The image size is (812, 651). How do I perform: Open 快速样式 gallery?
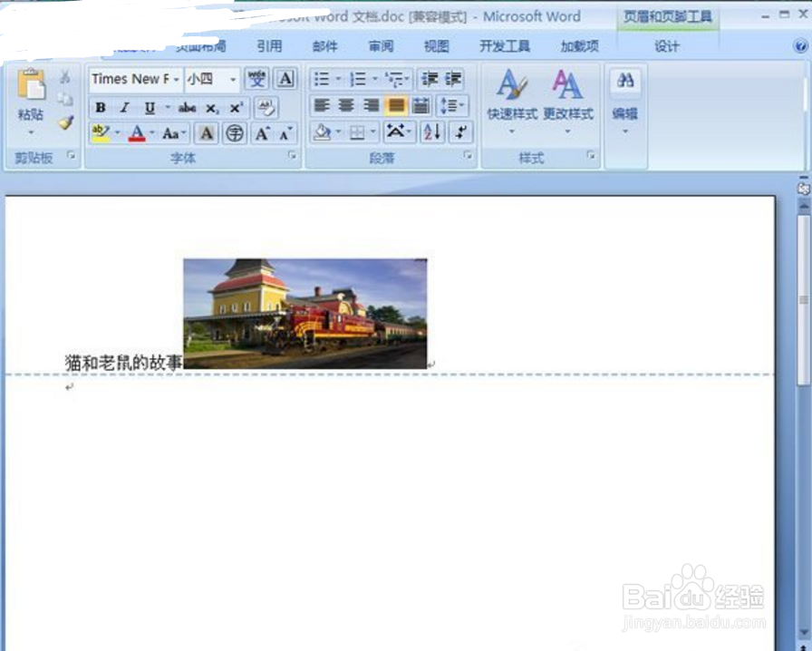[x=512, y=102]
